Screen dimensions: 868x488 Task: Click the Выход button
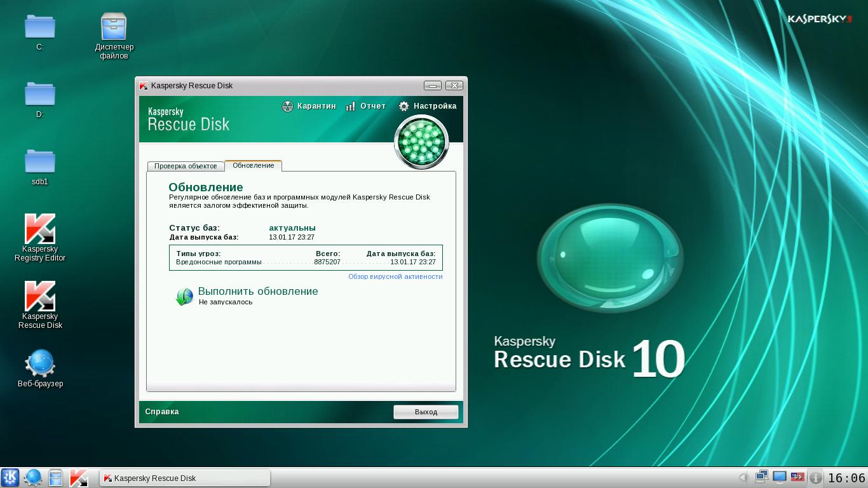pos(426,412)
